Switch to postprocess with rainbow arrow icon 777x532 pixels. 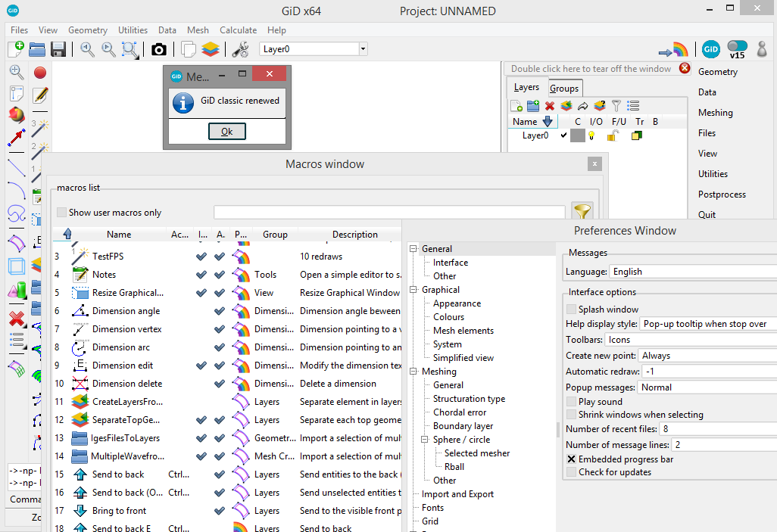pyautogui.click(x=673, y=49)
